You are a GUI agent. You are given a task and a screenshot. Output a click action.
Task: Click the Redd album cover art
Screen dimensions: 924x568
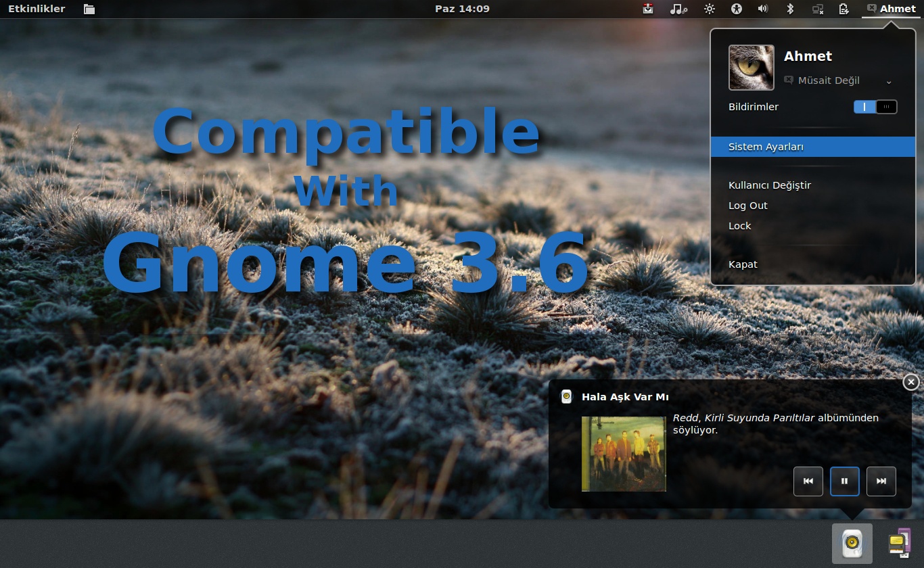[x=624, y=454]
